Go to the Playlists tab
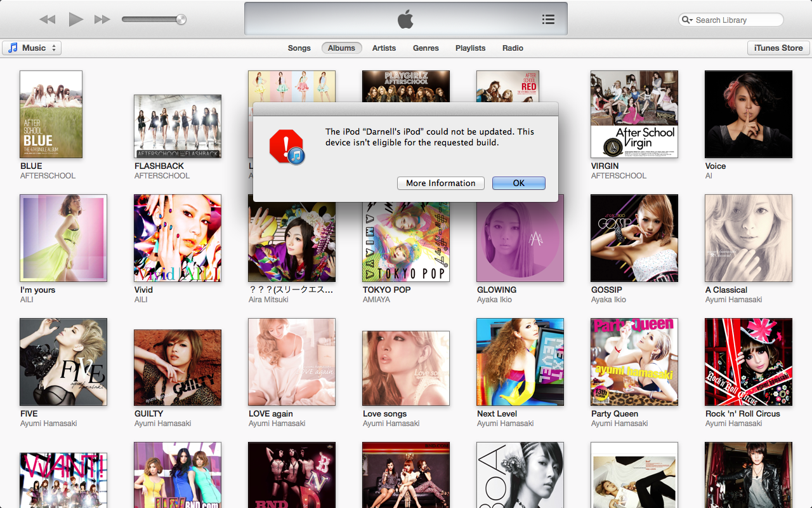The height and width of the screenshot is (508, 812). (x=470, y=48)
